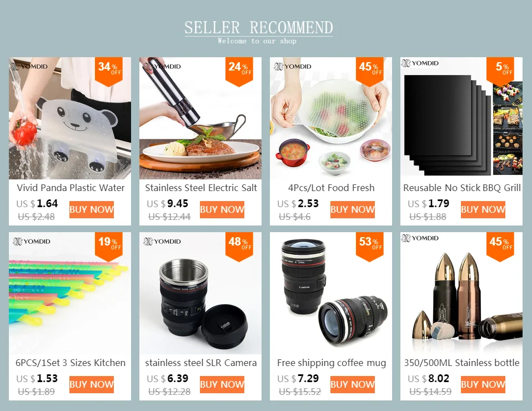This screenshot has width=532, height=411.
Task: Buy the Stainless Steel Electric Salt grinder now
Action: (x=222, y=209)
